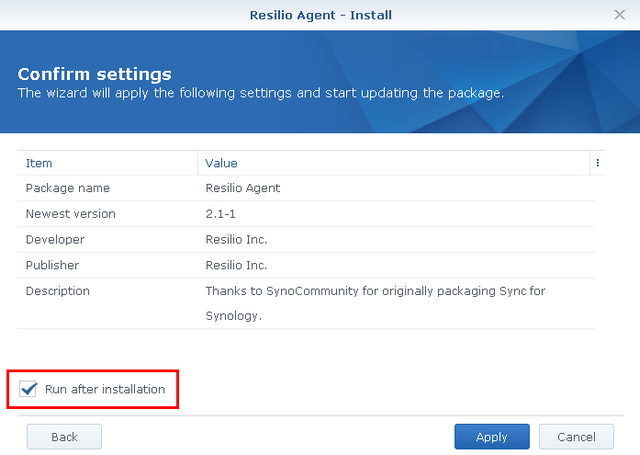Screen dimensions: 640x455
Task: Select the Newest version row
Action: tap(70, 214)
